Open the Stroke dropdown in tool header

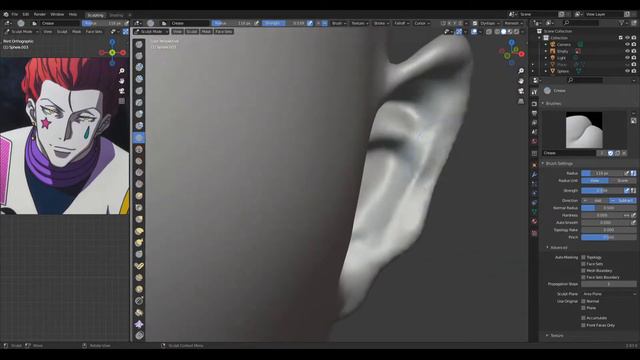(381, 23)
